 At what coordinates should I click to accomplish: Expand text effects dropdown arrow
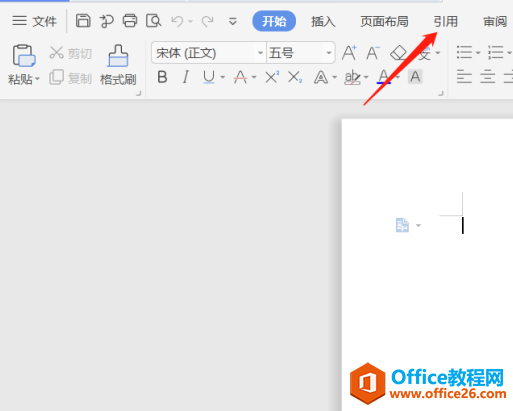point(334,78)
